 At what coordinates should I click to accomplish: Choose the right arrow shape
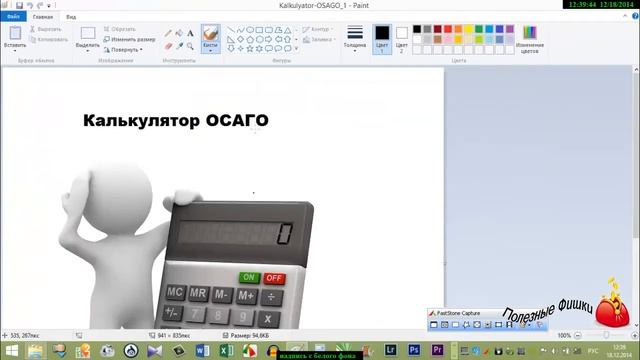pos(269,39)
